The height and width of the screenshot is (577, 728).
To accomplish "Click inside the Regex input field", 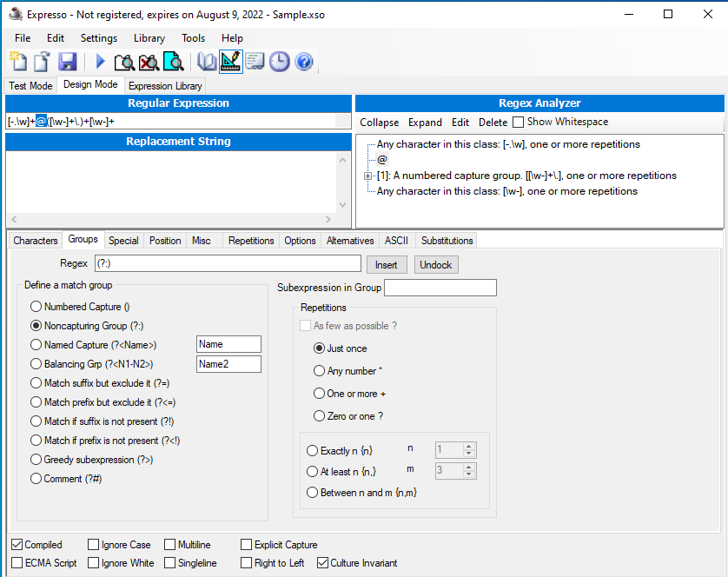I will tap(228, 262).
